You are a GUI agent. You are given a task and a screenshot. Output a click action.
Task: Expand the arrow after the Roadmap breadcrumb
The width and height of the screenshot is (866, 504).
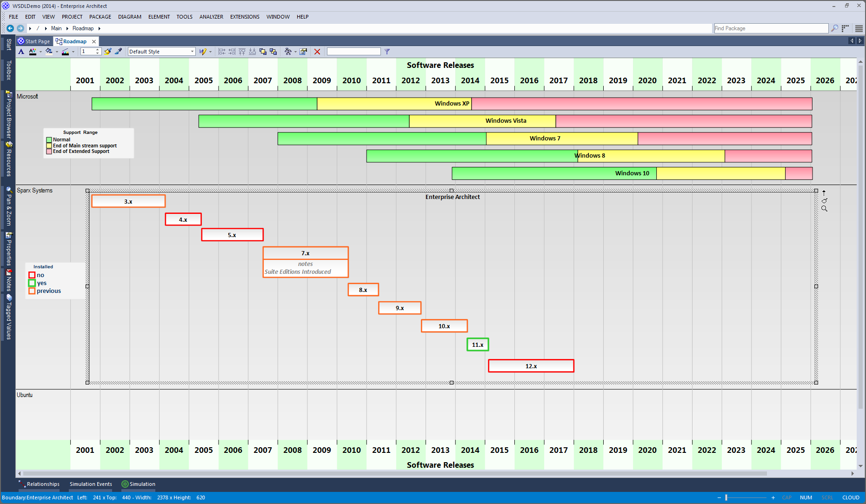pos(99,28)
